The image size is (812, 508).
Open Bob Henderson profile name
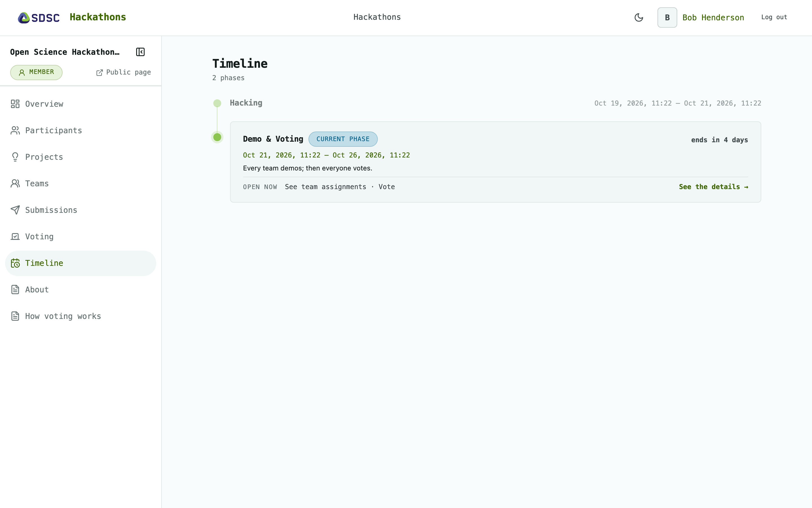tap(713, 17)
